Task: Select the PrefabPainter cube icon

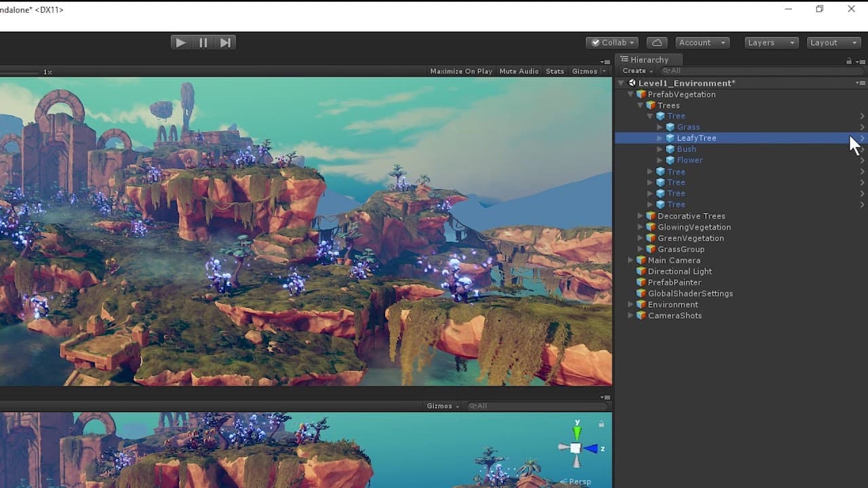Action: tap(641, 283)
